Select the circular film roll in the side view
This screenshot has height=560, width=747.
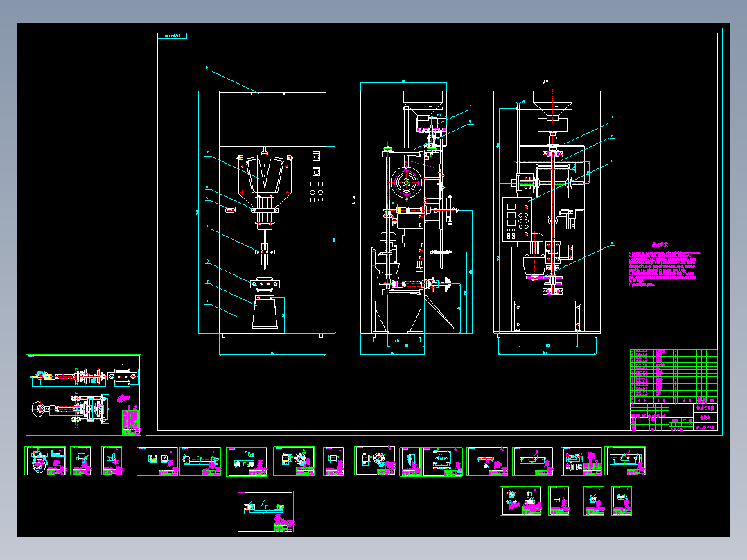click(x=406, y=182)
